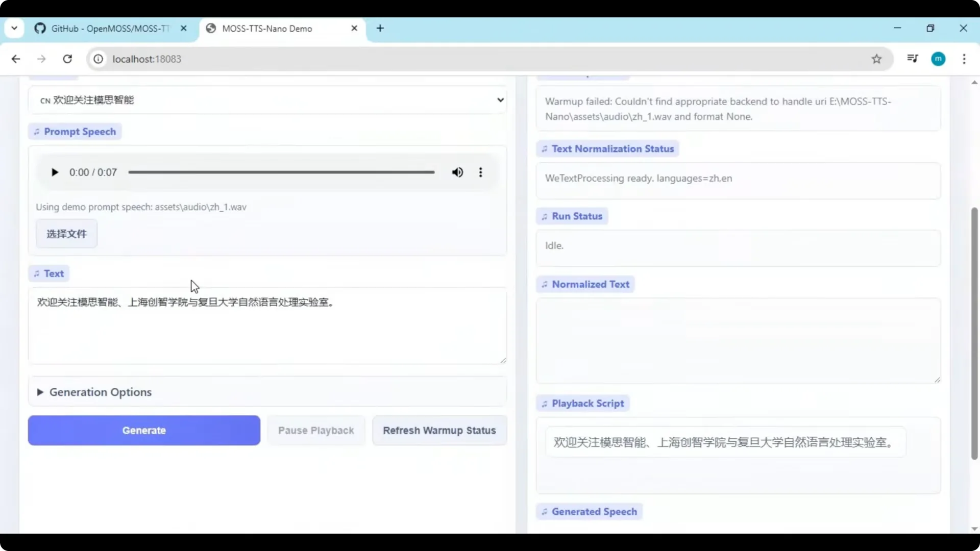This screenshot has height=551, width=980.
Task: Click the WeTextProcessing ready status text
Action: point(639,178)
